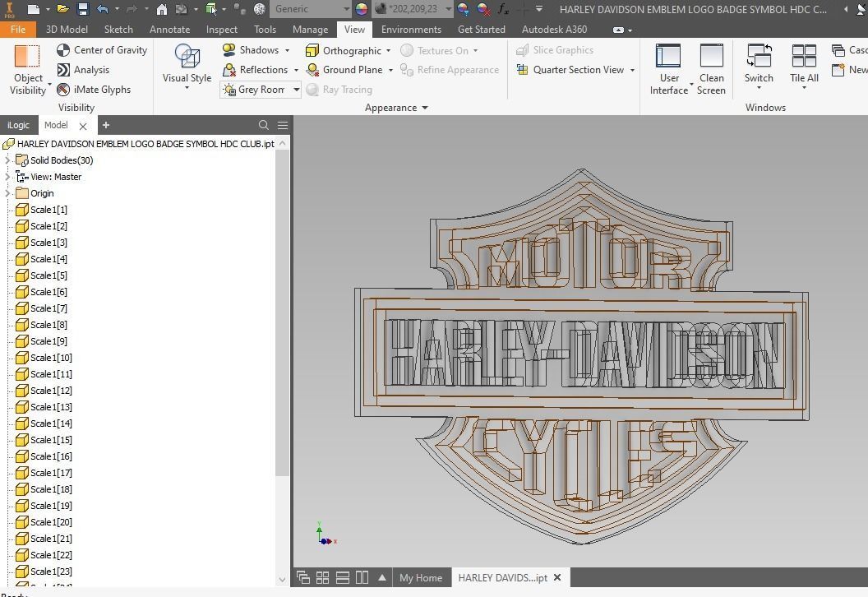Screen dimensions: 868x597
Task: Expand the Appearance panel dropdown
Action: [x=396, y=108]
